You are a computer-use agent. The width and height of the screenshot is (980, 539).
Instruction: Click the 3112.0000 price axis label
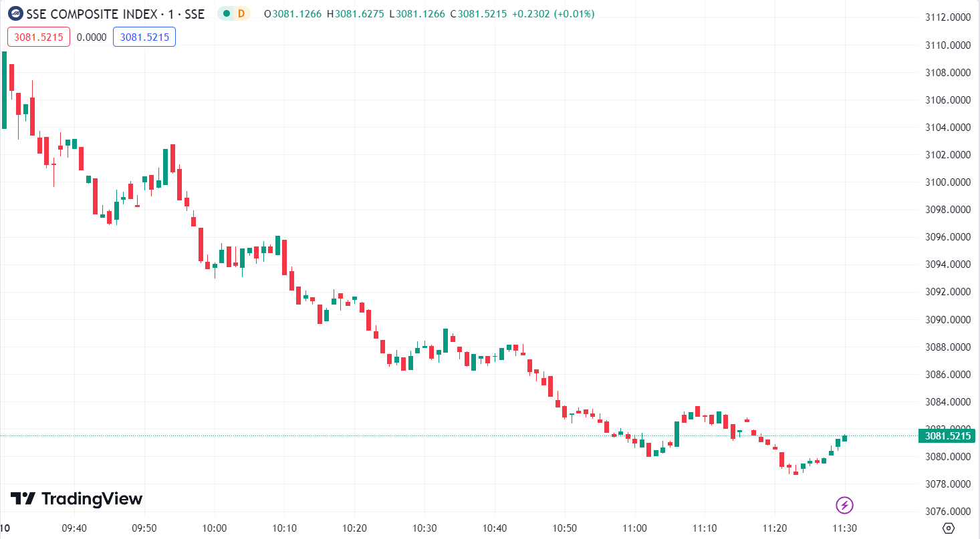pyautogui.click(x=946, y=17)
